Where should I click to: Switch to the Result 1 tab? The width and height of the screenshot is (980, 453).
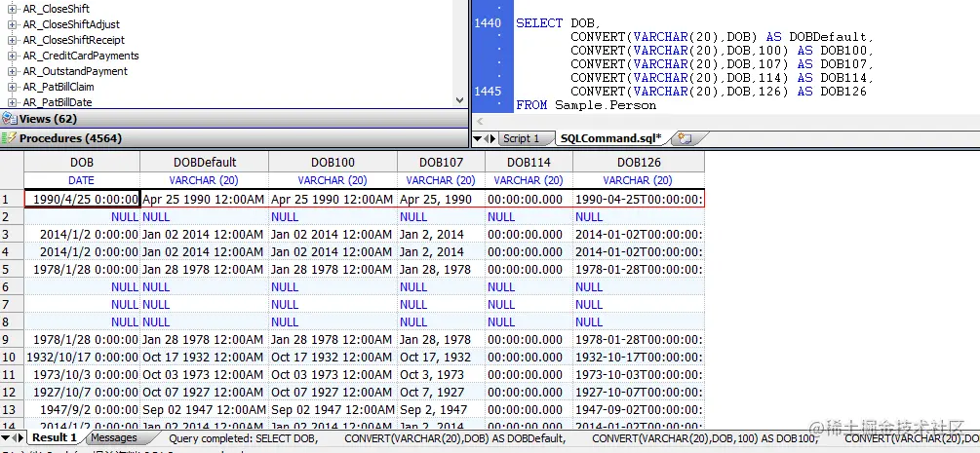coord(55,438)
